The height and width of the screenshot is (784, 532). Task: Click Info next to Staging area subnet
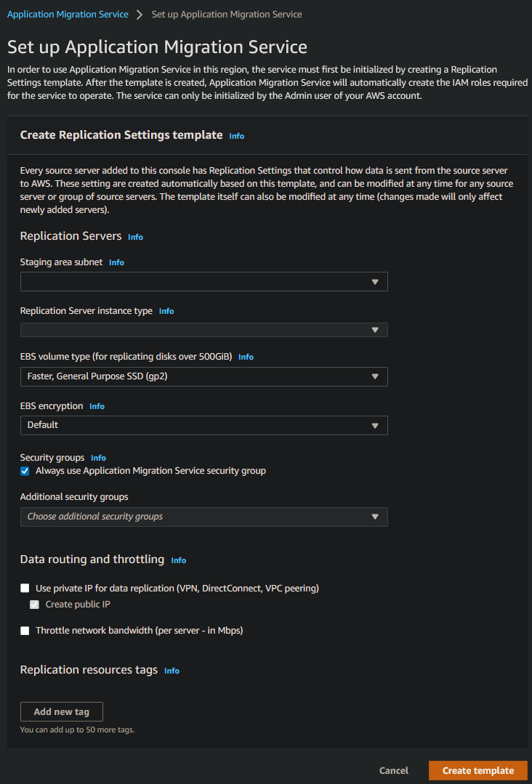point(116,262)
